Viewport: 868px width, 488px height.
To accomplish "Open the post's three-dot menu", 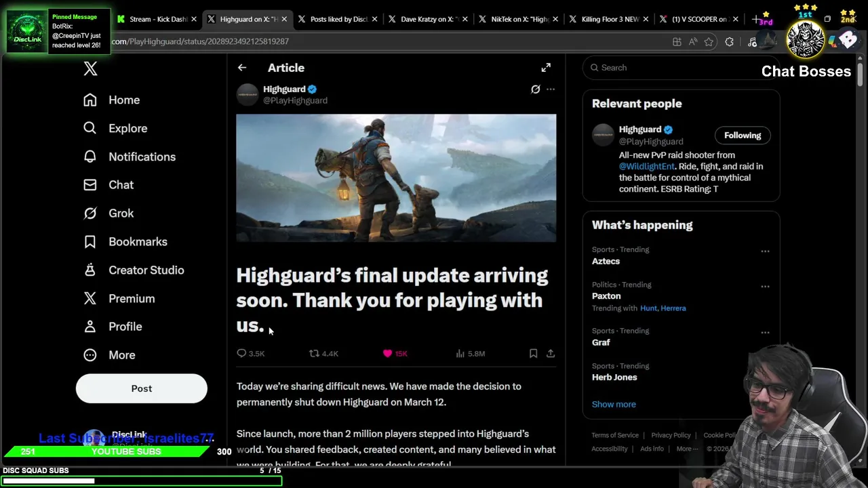I will coord(551,89).
